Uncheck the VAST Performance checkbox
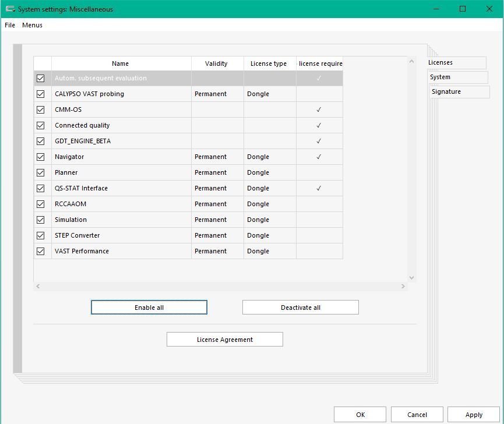 (x=41, y=251)
